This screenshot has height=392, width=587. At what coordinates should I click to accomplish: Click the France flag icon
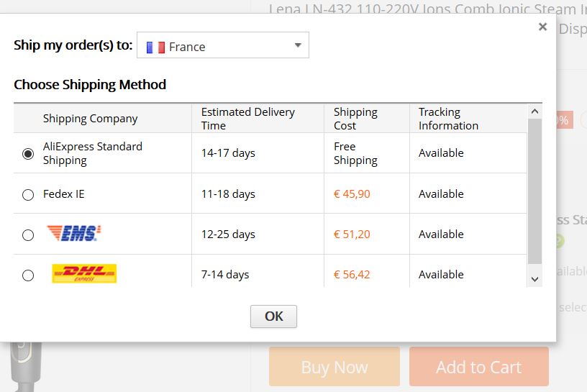(155, 47)
